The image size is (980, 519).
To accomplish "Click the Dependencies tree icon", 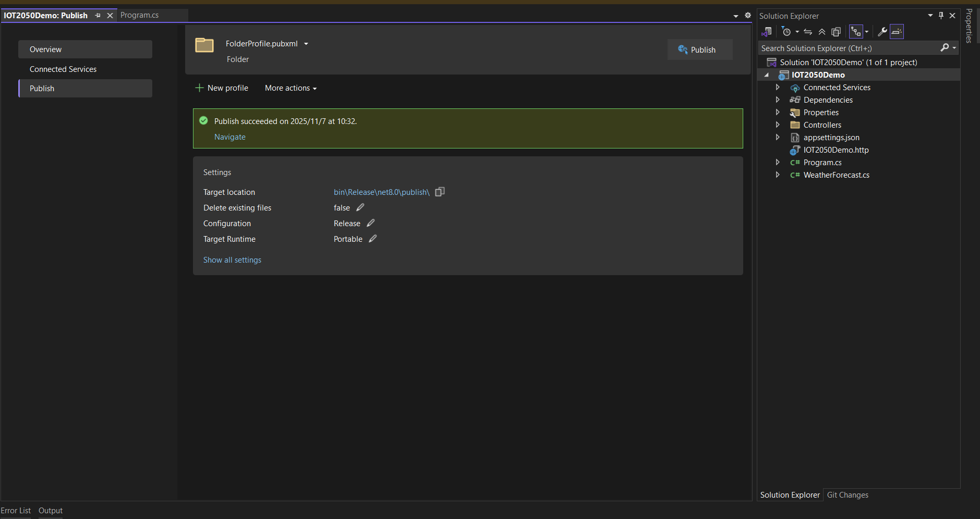I will [x=795, y=100].
